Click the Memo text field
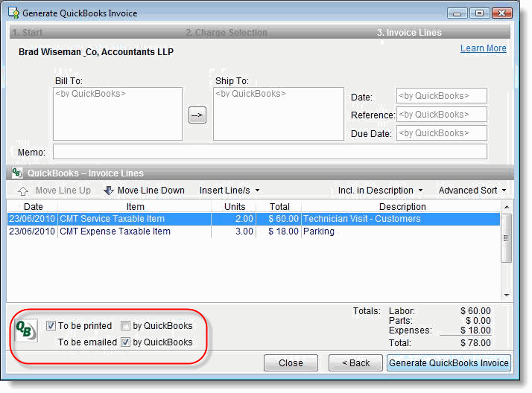The width and height of the screenshot is (532, 393). coord(269,152)
